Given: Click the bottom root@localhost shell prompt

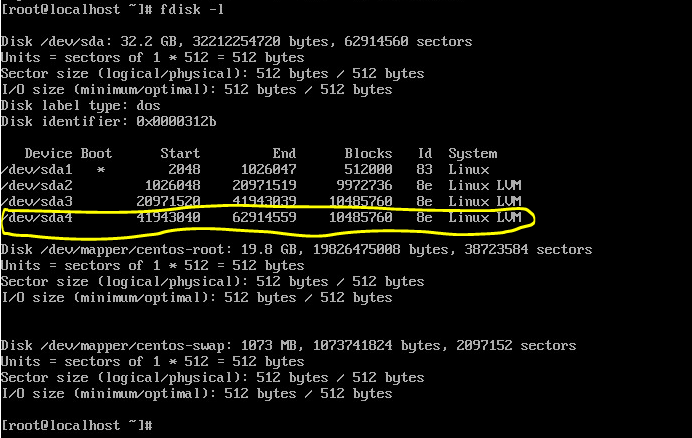Looking at the screenshot, I should click(x=77, y=426).
